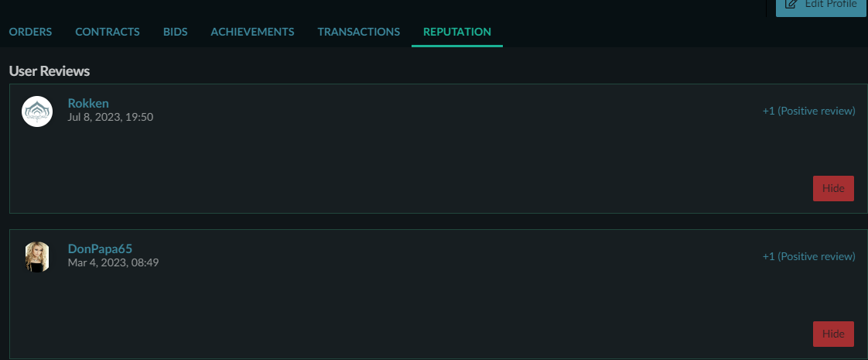Click the User Reviews heading

[50, 71]
